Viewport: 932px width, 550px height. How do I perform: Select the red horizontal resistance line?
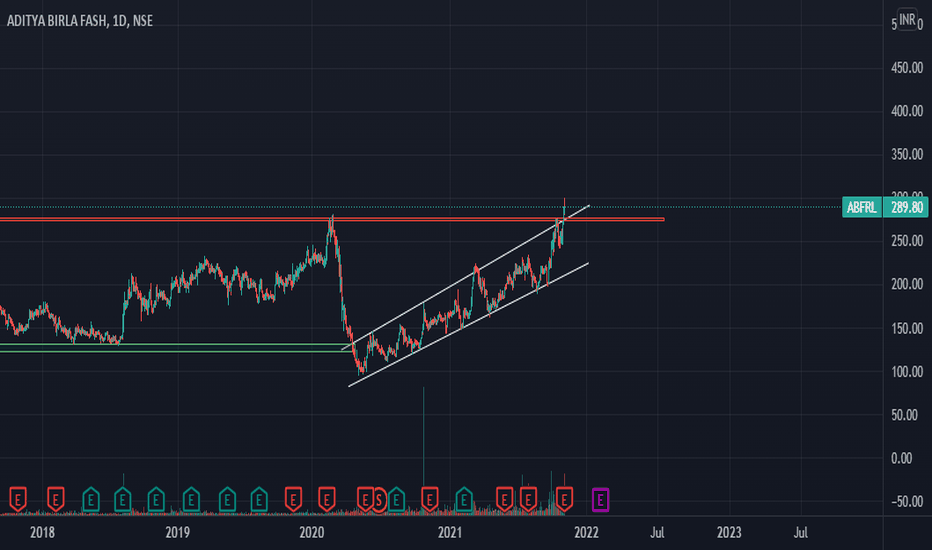click(x=332, y=219)
